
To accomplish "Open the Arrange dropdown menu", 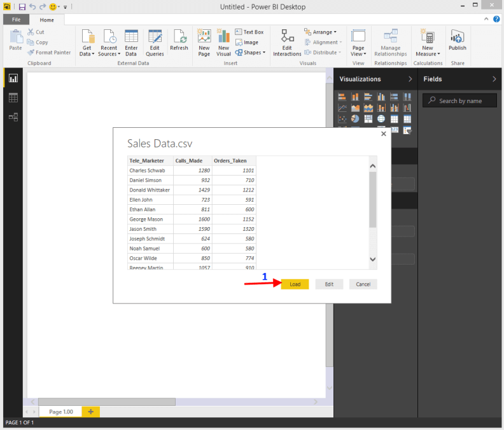I will [320, 32].
